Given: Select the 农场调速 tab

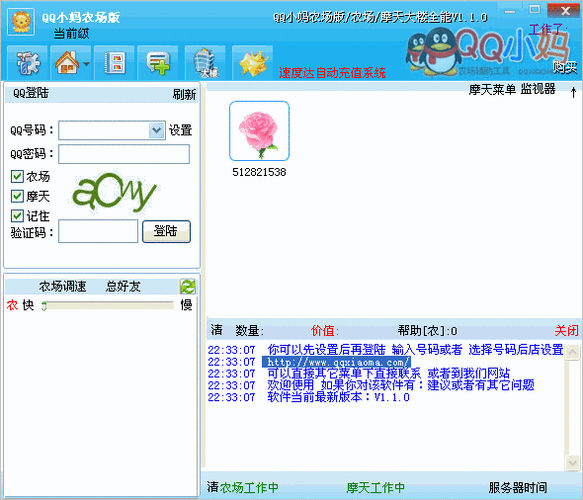Looking at the screenshot, I should point(62,286).
